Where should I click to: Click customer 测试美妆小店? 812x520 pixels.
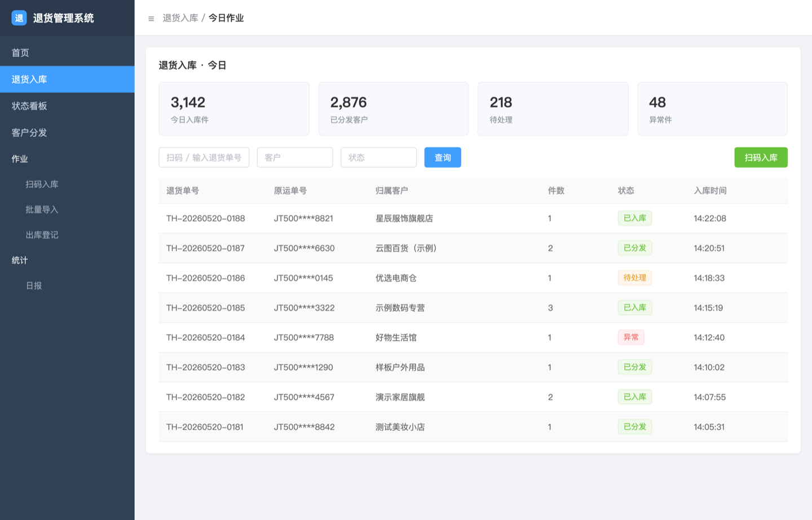click(400, 427)
